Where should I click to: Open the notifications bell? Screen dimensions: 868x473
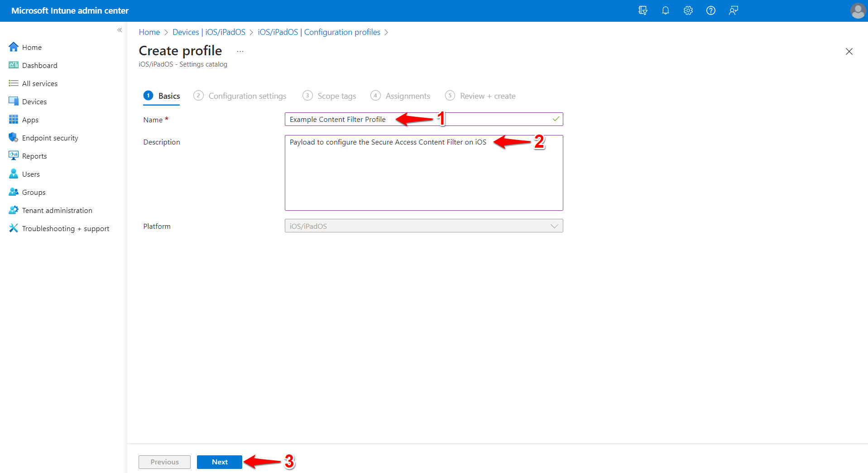click(665, 10)
